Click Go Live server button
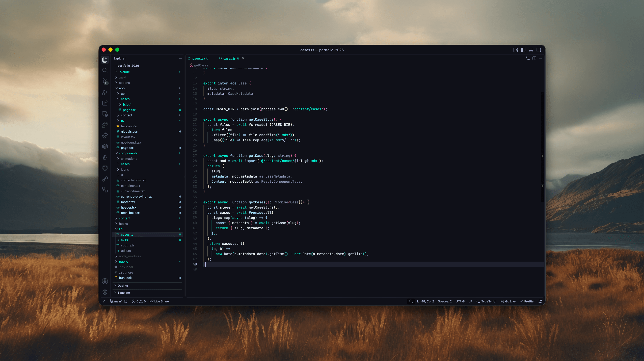 point(508,301)
